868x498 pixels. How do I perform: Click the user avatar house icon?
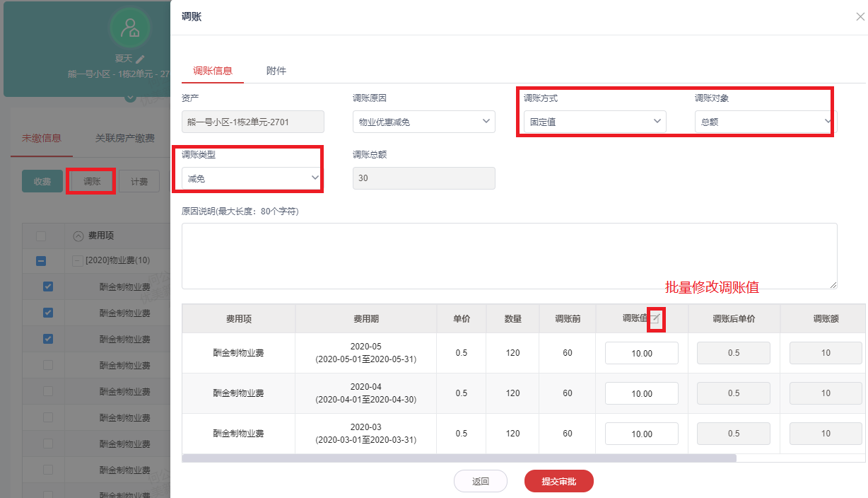[x=130, y=28]
